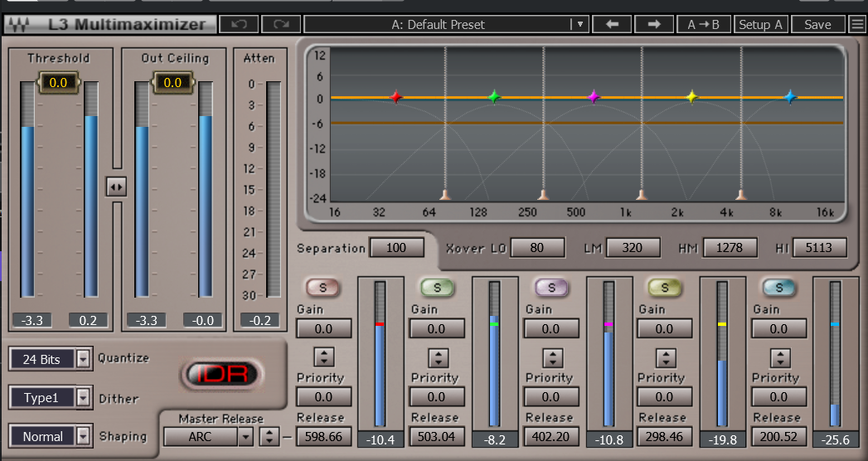The height and width of the screenshot is (461, 868).
Task: Solo the yellow high-mid band
Action: coord(664,287)
